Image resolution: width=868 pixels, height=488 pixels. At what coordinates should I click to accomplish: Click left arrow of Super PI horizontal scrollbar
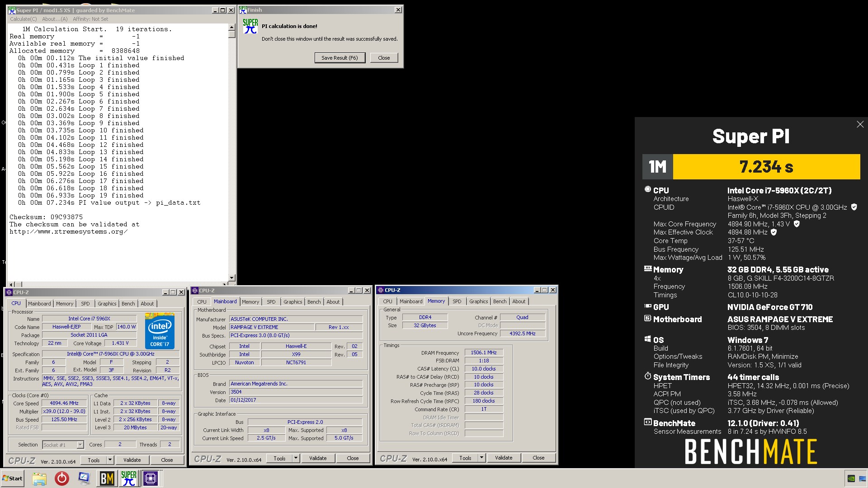pos(11,284)
